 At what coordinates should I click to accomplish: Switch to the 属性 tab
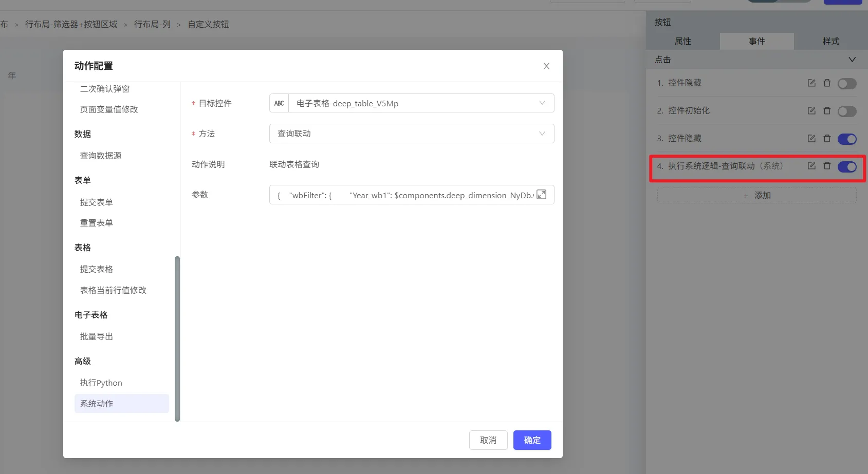682,41
